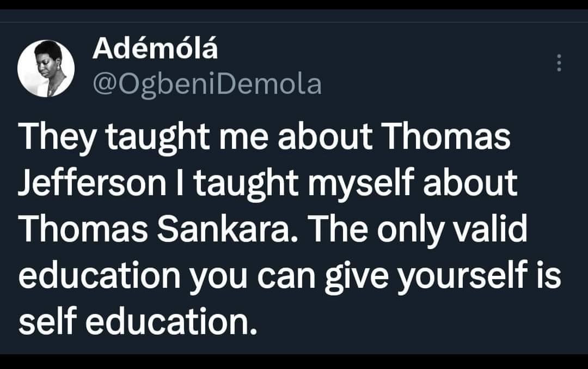
Task: Open the Adémólá display name link
Action: pos(155,50)
